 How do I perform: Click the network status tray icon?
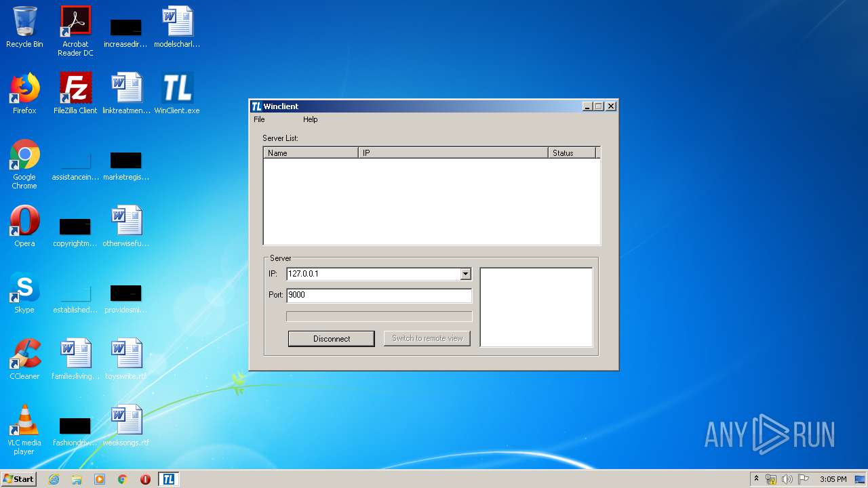pos(771,479)
